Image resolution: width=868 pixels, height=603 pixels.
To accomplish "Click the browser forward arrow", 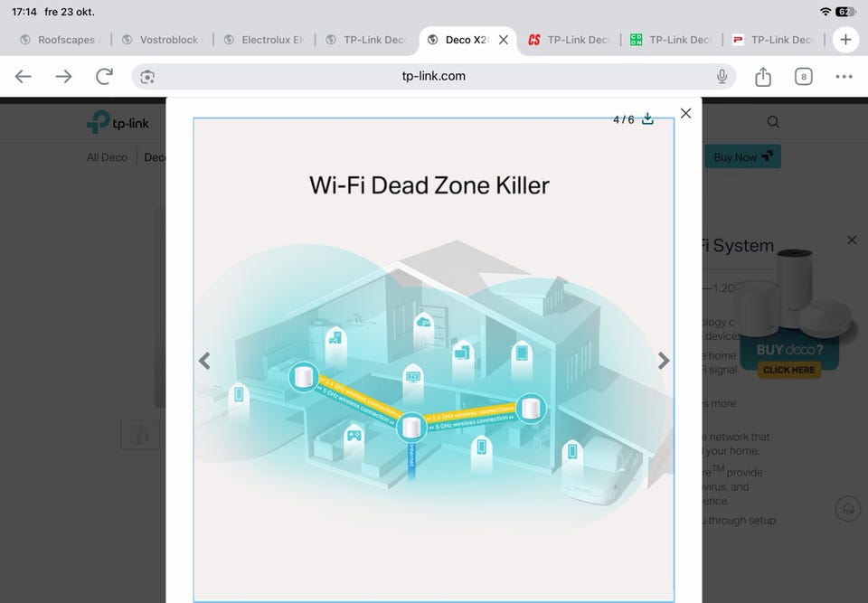I will coord(63,77).
